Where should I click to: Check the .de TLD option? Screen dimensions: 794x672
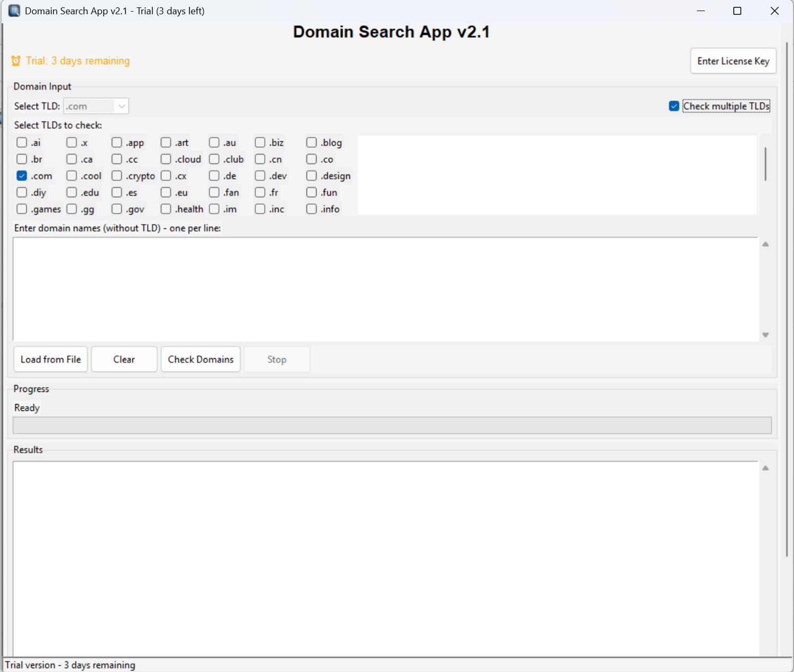click(214, 176)
